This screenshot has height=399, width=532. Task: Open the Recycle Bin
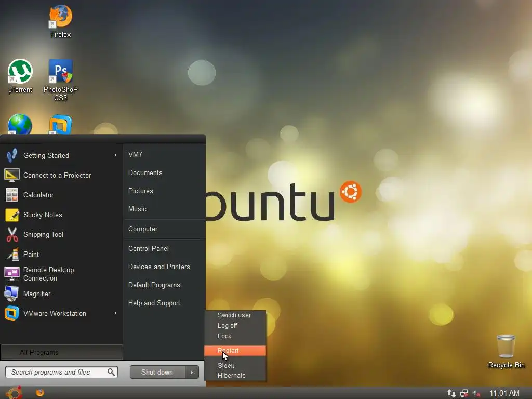(x=506, y=352)
